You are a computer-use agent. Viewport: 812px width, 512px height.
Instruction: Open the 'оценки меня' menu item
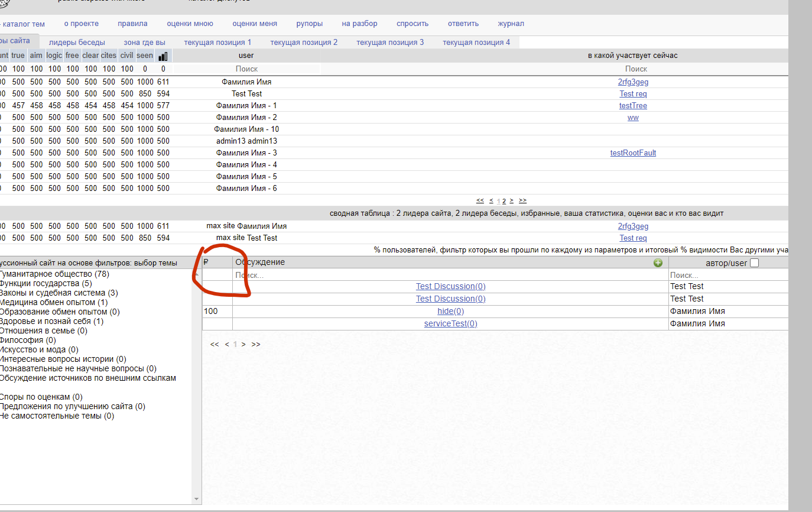point(255,24)
